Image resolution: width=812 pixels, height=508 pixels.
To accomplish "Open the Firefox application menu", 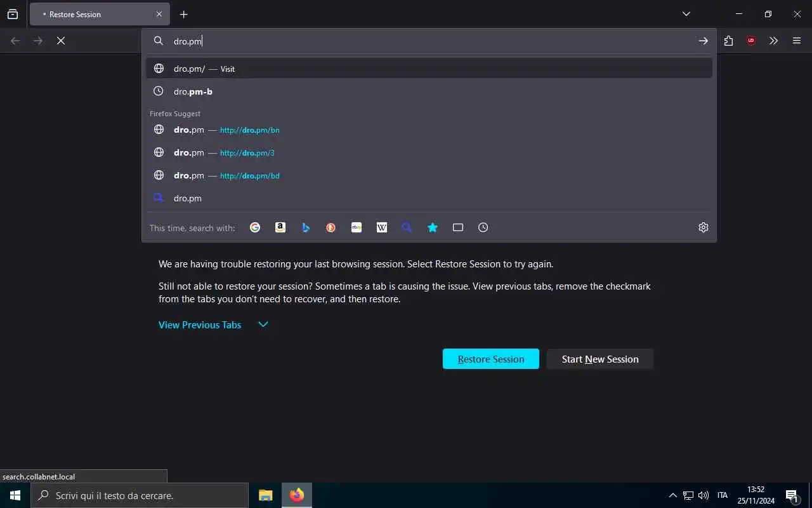I will [797, 41].
